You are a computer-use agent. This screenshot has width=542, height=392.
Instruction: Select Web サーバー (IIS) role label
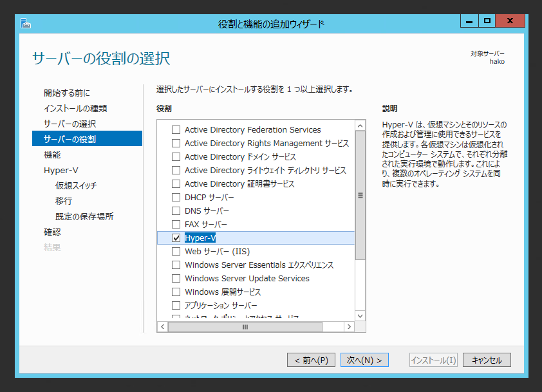pos(217,251)
